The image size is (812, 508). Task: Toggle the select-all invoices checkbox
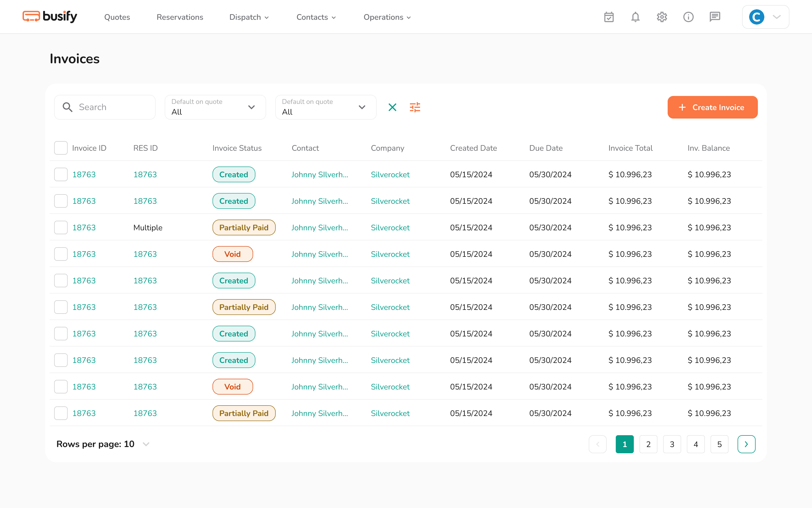(x=61, y=148)
